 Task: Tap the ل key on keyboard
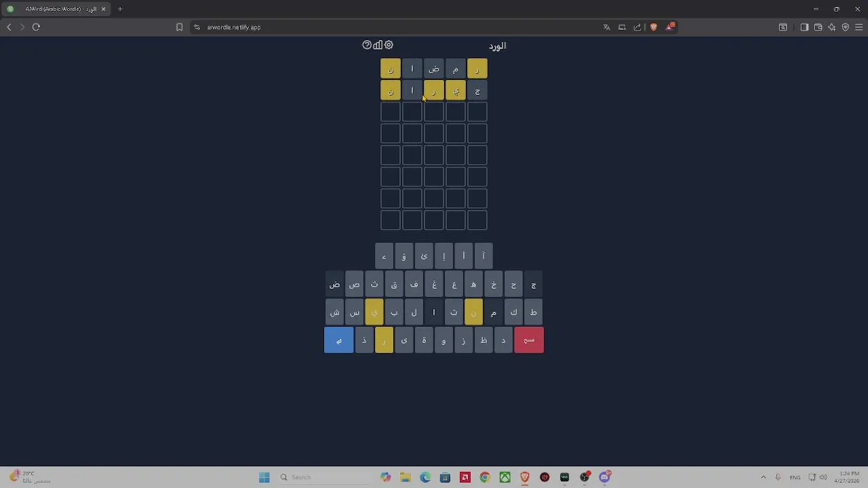click(x=414, y=312)
